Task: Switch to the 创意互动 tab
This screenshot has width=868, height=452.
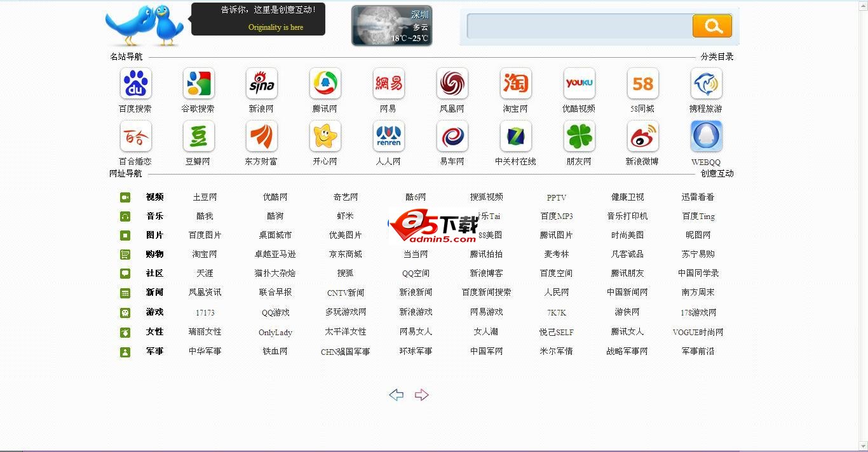Action: 717,173
